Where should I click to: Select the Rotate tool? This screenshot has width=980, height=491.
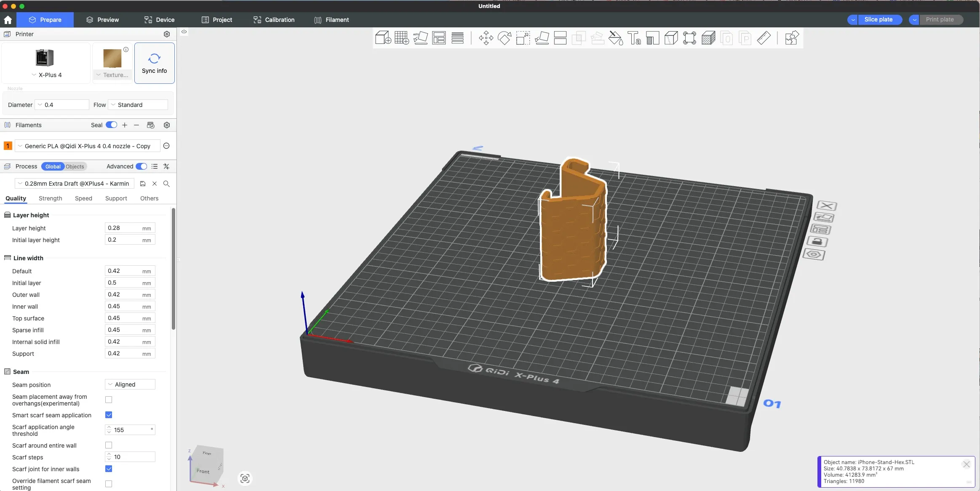[504, 38]
